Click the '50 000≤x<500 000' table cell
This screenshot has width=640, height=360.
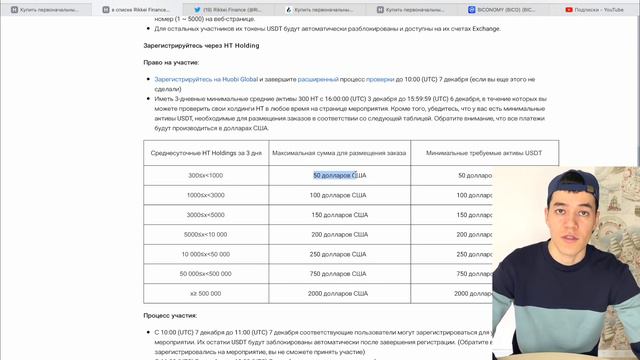coord(206,273)
